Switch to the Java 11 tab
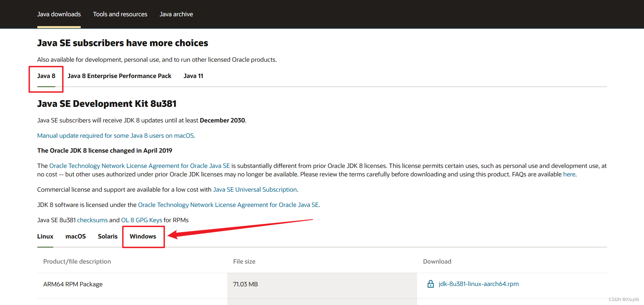Viewport: 644px width, 305px height. pos(193,76)
